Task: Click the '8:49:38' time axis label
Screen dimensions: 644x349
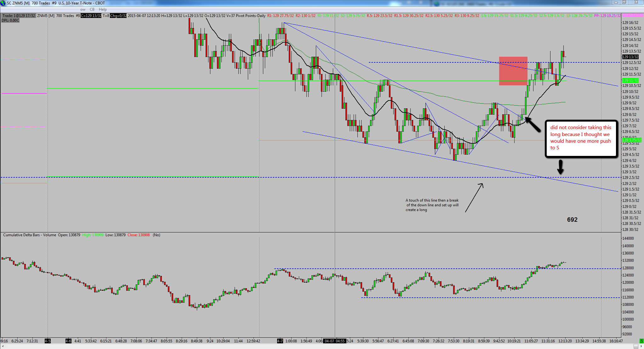Action: click(x=197, y=341)
